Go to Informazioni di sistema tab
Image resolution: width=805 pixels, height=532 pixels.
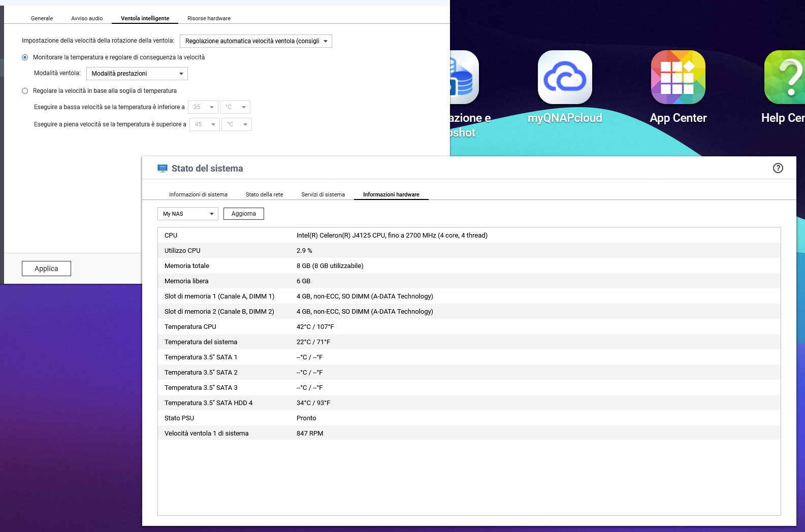[198, 194]
